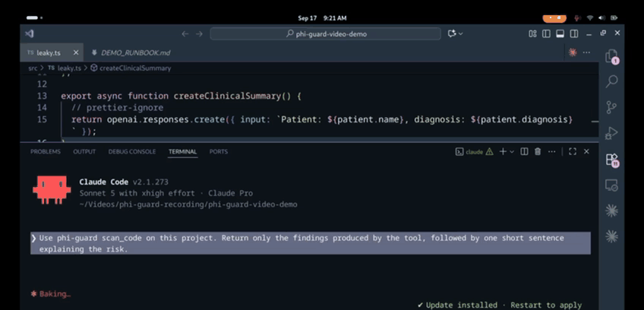Screen dimensions: 644x310
Task: Open the upper Claude starburst activity icon
Action: pos(611,211)
